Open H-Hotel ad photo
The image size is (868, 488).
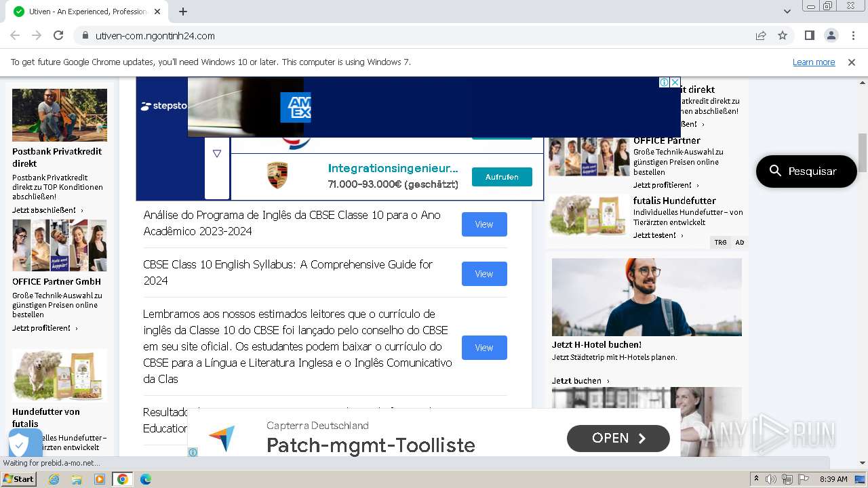pyautogui.click(x=647, y=297)
